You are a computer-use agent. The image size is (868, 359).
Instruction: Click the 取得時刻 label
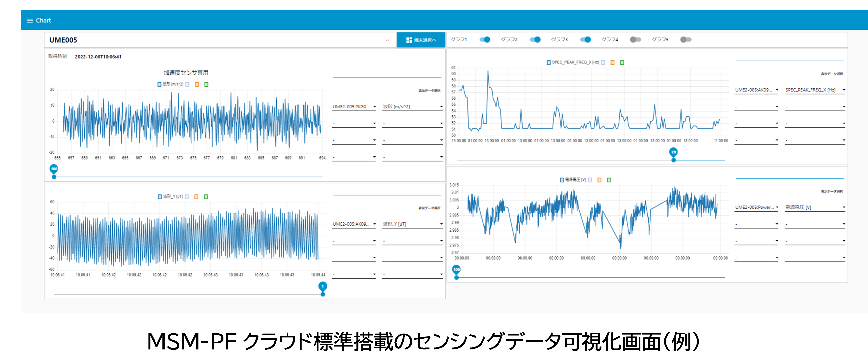pyautogui.click(x=57, y=56)
